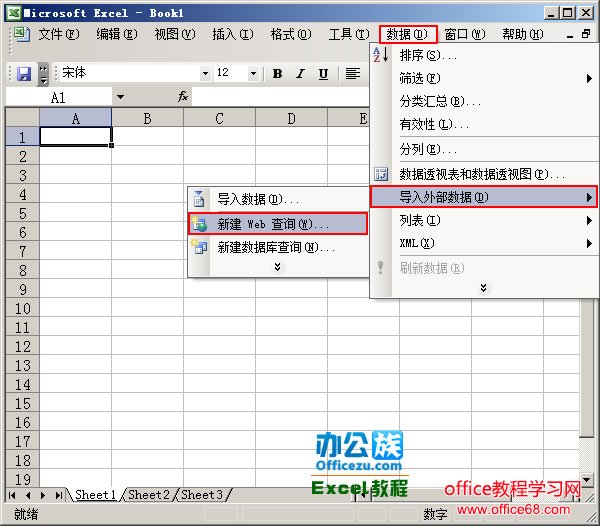Select column B header
Screen dimensions: 600x526
(147, 118)
